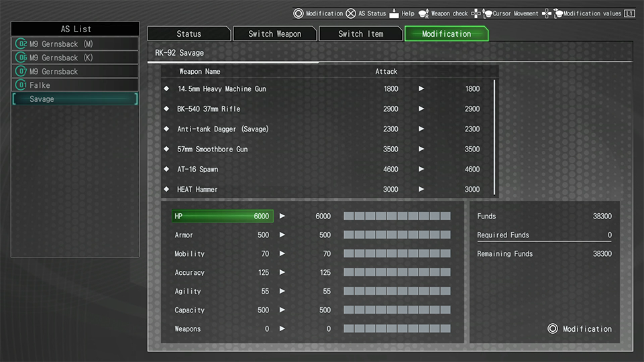The height and width of the screenshot is (362, 644).
Task: Click the circle Modification icon in top bar
Action: tap(299, 13)
